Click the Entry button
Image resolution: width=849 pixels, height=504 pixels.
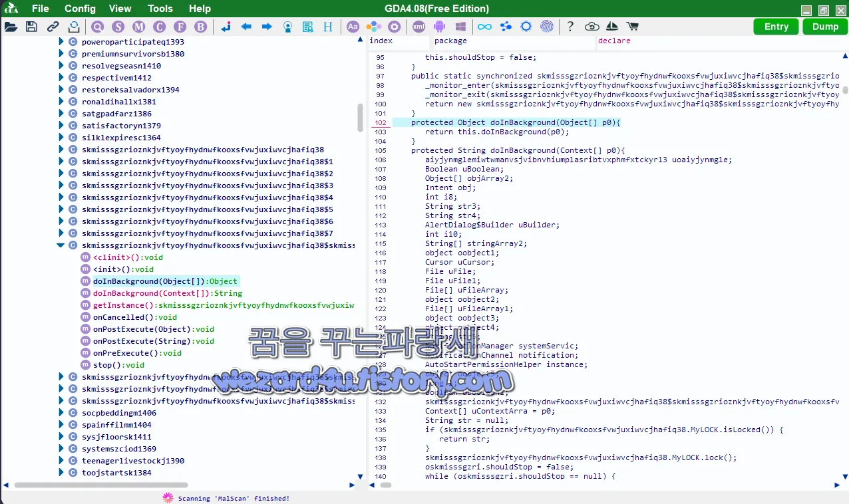[x=776, y=27]
